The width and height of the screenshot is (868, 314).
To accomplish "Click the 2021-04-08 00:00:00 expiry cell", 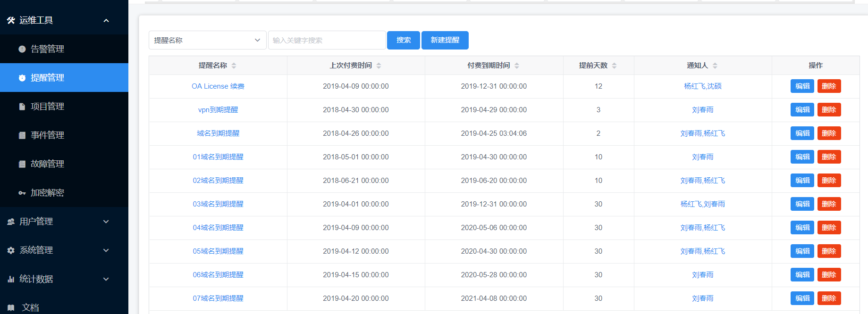I will (494, 298).
